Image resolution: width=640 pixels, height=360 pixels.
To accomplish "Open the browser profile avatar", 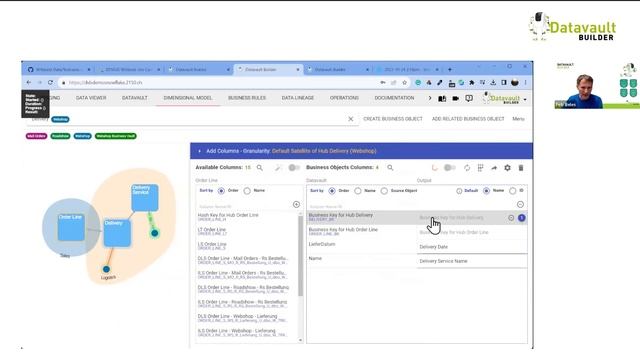I will [x=515, y=82].
